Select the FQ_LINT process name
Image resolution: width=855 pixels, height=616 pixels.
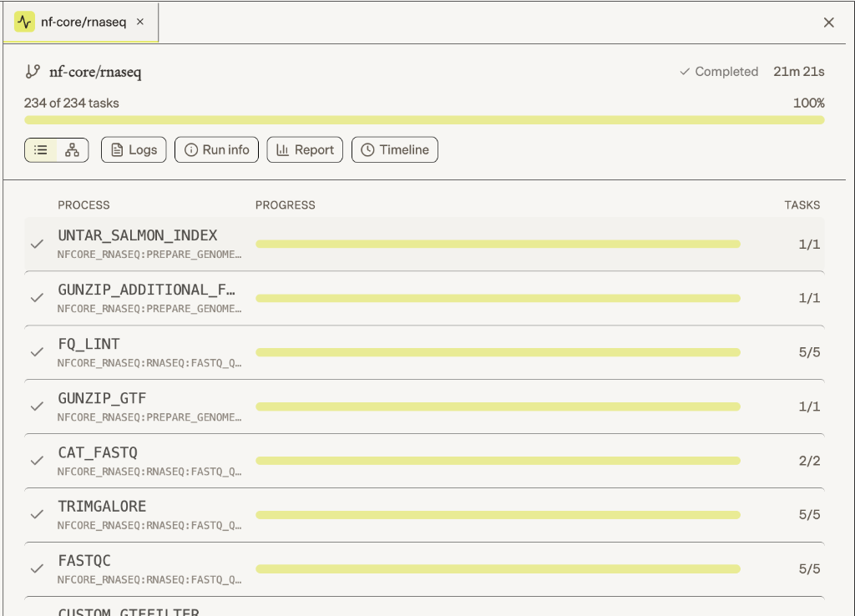tap(89, 344)
